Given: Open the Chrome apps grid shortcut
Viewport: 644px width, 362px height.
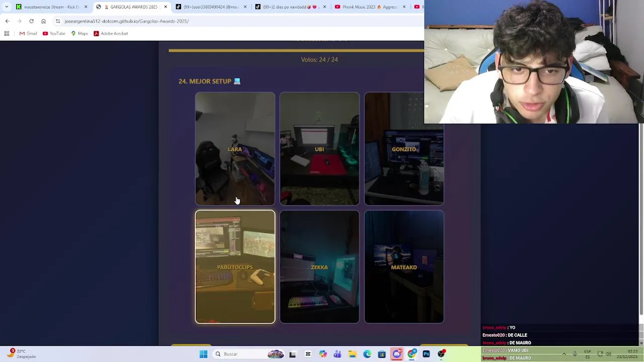Looking at the screenshot, I should pos(7,34).
